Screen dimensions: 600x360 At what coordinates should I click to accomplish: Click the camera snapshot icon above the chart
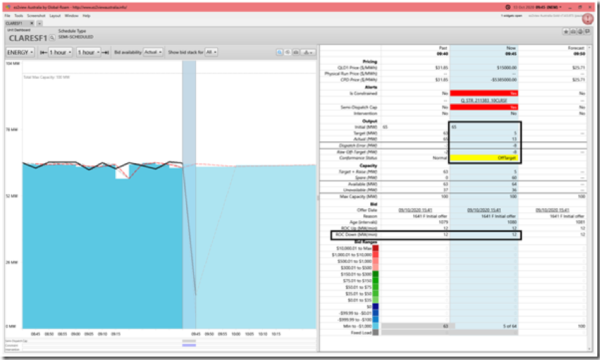[296, 52]
